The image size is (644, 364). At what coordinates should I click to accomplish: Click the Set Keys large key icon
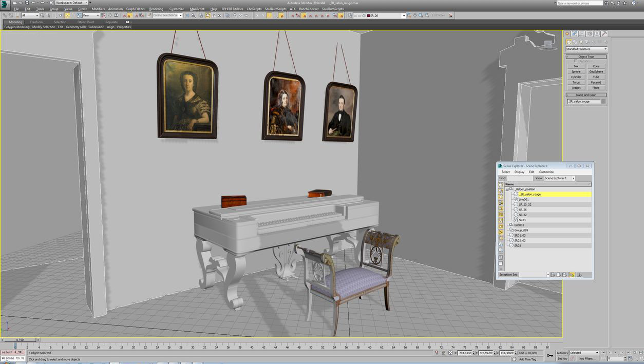[x=550, y=355]
